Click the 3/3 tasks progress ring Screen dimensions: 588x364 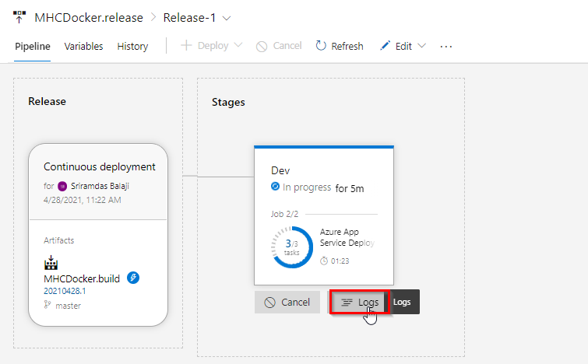(x=292, y=247)
